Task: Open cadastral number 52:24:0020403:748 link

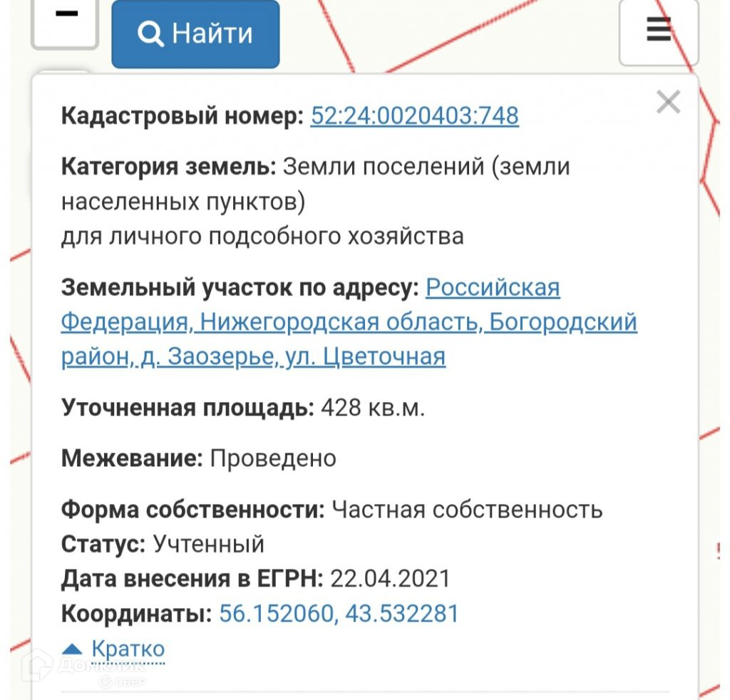Action: coord(414,115)
